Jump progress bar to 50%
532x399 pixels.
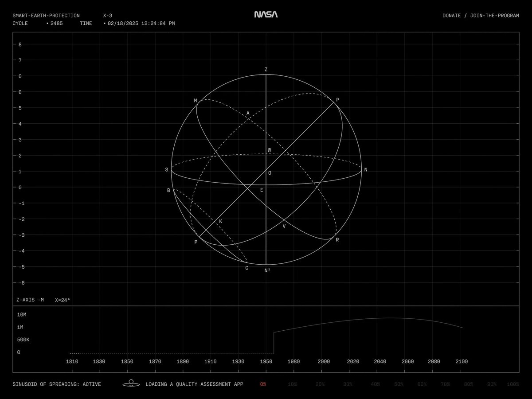399,384
